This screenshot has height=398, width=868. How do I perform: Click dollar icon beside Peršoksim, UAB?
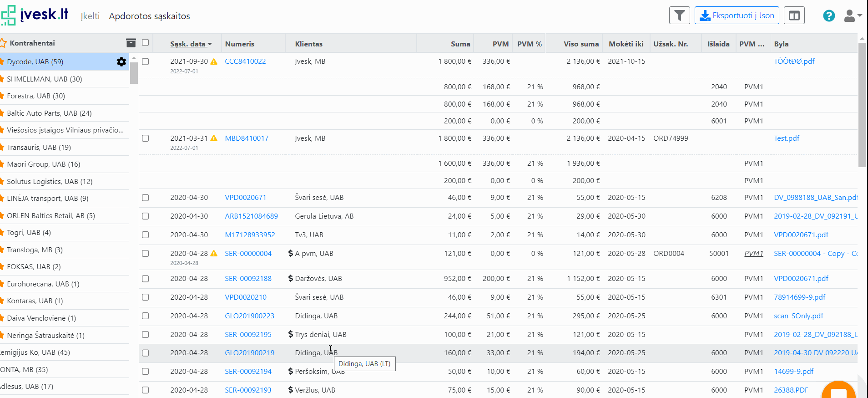(291, 371)
